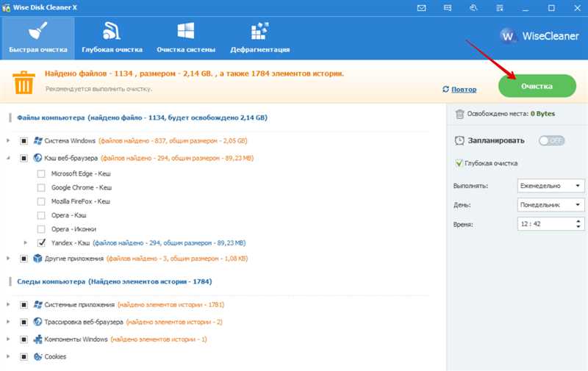
Task: Switch to Дефрагментация tab
Action: pyautogui.click(x=260, y=38)
